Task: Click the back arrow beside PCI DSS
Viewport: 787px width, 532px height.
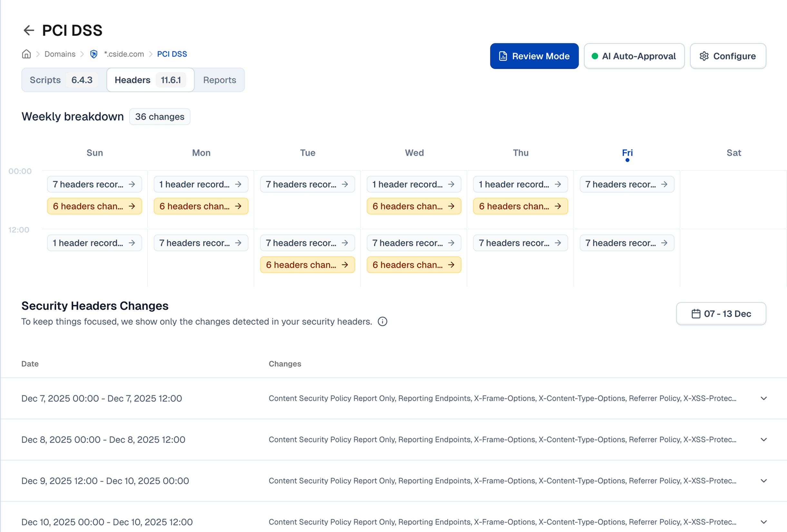Action: pyautogui.click(x=29, y=31)
